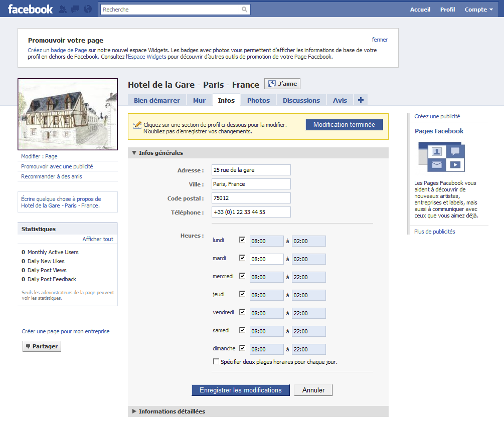Click Afficher tout in Statistiques
This screenshot has width=504, height=423.
click(98, 239)
